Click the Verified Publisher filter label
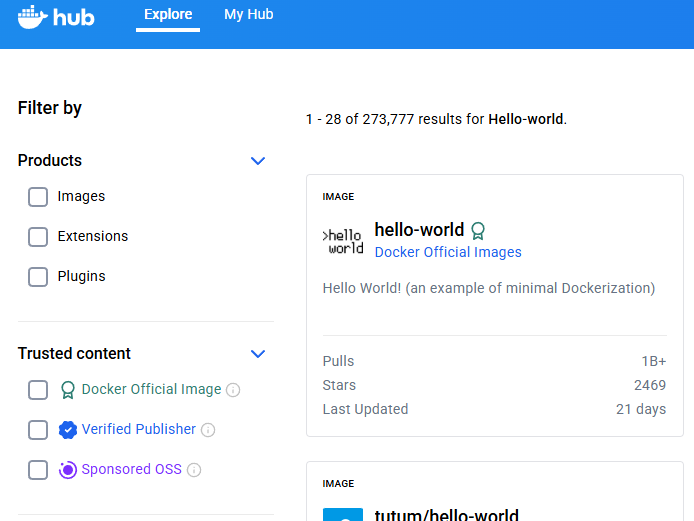The image size is (694, 521). [x=139, y=429]
